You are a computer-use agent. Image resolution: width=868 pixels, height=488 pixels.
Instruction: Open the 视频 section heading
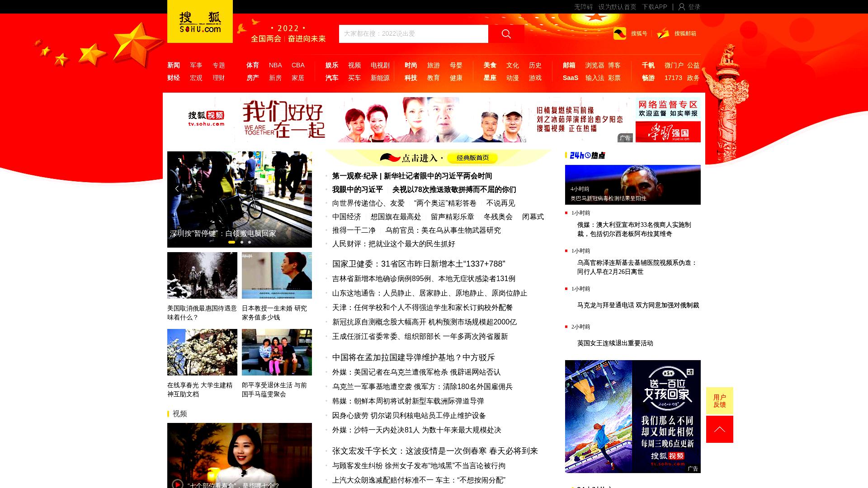(x=179, y=414)
